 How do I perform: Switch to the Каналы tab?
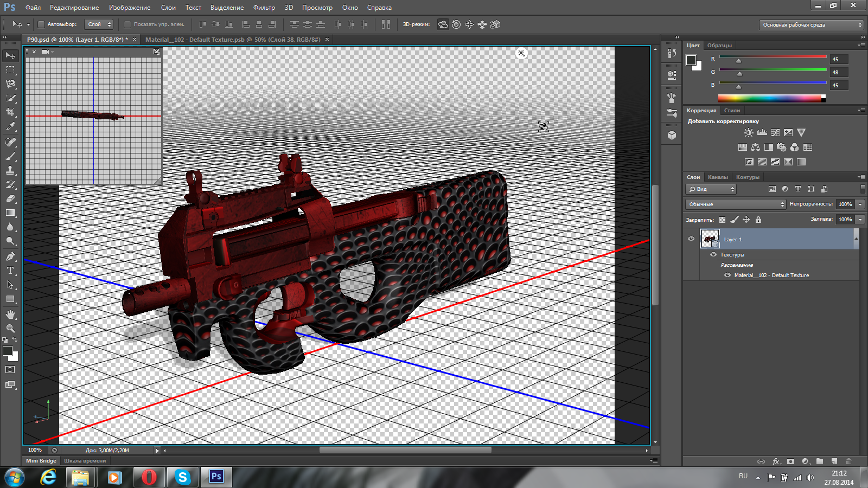tap(718, 177)
